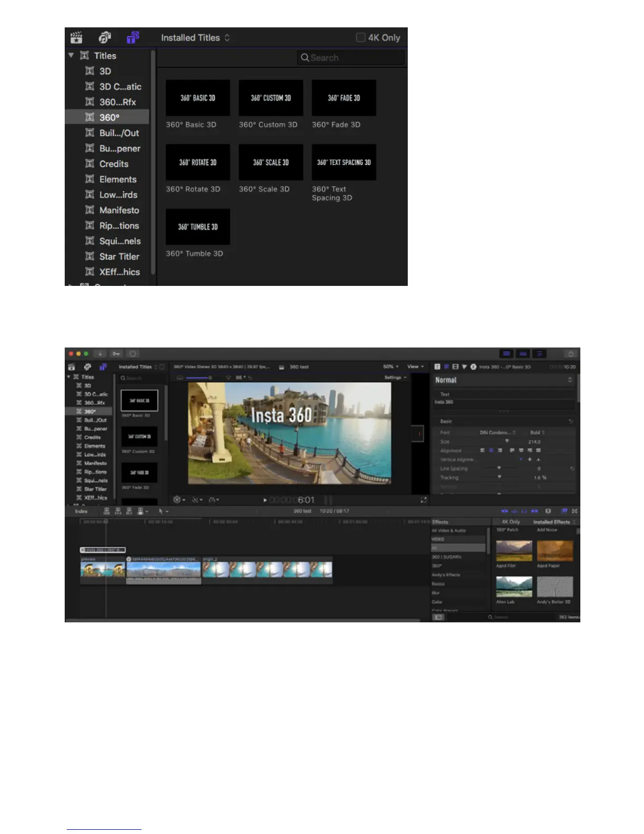
Task: Click the titles Search field in top panel
Action: tap(351, 58)
